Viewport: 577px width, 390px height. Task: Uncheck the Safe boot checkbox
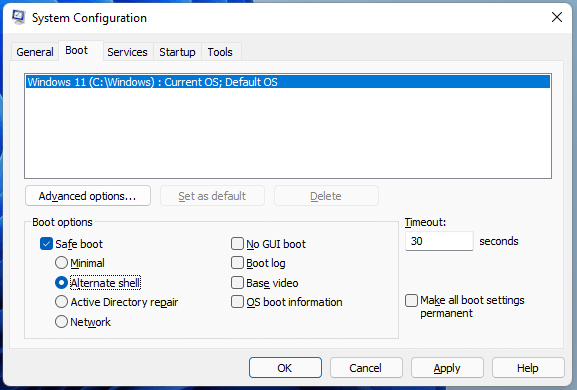46,244
